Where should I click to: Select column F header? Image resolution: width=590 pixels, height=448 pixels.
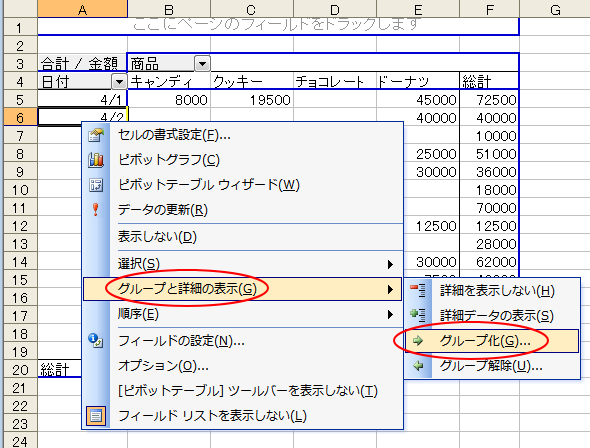tap(489, 9)
